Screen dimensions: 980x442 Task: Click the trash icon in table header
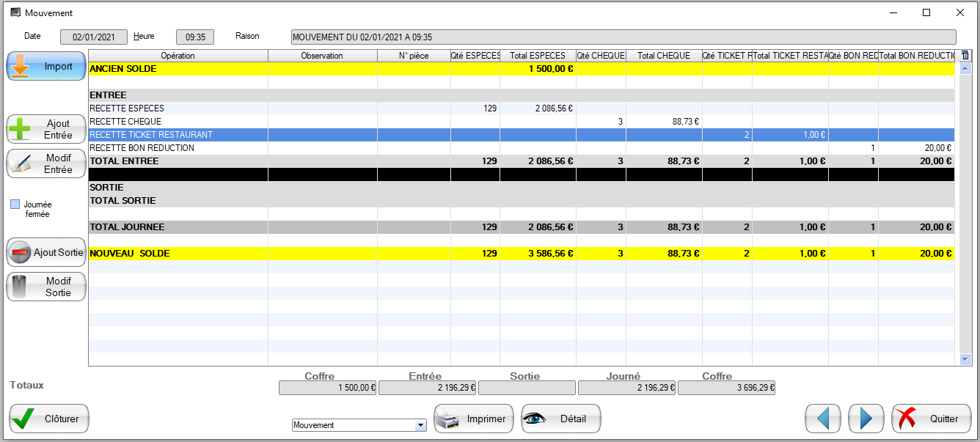tap(965, 56)
